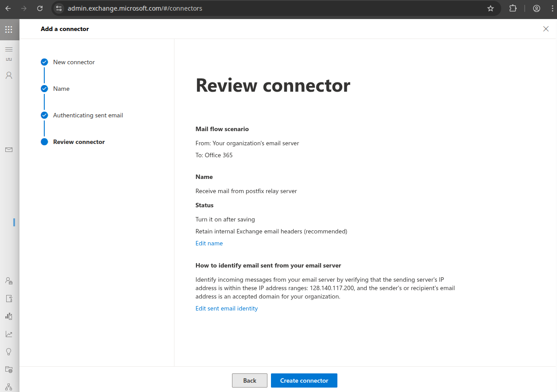The width and height of the screenshot is (557, 392).
Task: Click 'To: Office 365' text
Action: coord(214,155)
